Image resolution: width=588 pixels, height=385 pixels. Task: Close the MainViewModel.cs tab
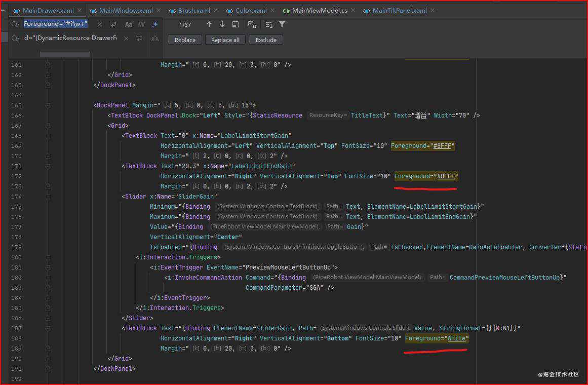point(353,11)
